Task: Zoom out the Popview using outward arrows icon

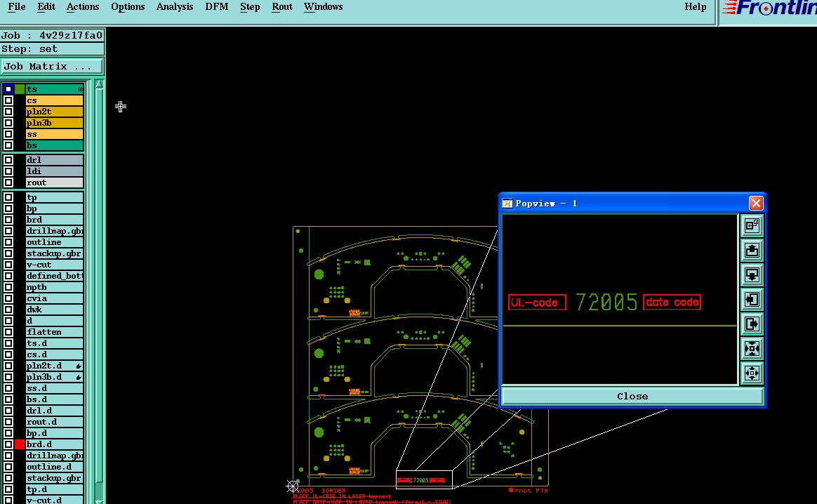Action: (751, 373)
